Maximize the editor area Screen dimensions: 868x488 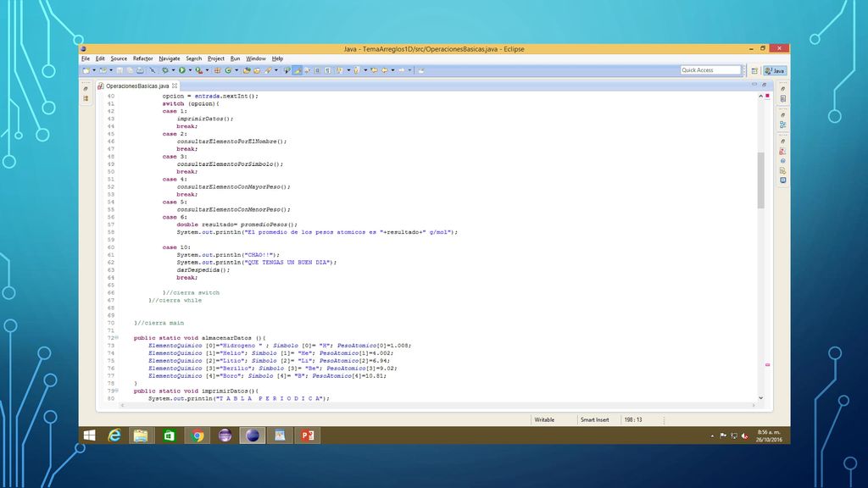click(764, 84)
